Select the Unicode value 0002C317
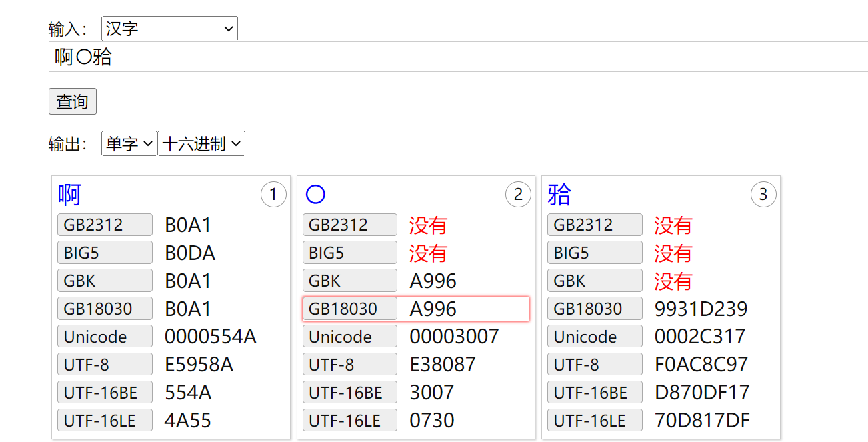868x442 pixels. (700, 337)
